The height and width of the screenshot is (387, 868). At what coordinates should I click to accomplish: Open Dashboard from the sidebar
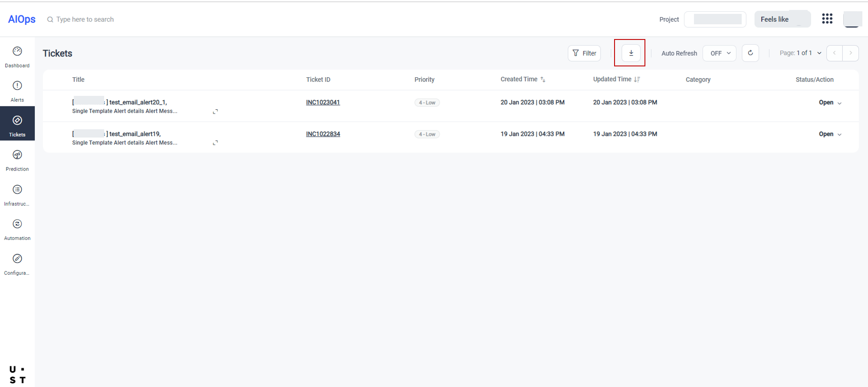point(17,57)
